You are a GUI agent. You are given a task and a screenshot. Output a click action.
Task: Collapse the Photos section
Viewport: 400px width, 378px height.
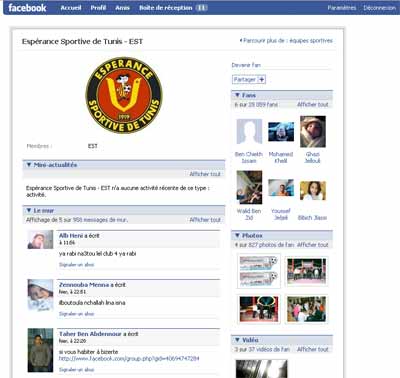tap(237, 235)
